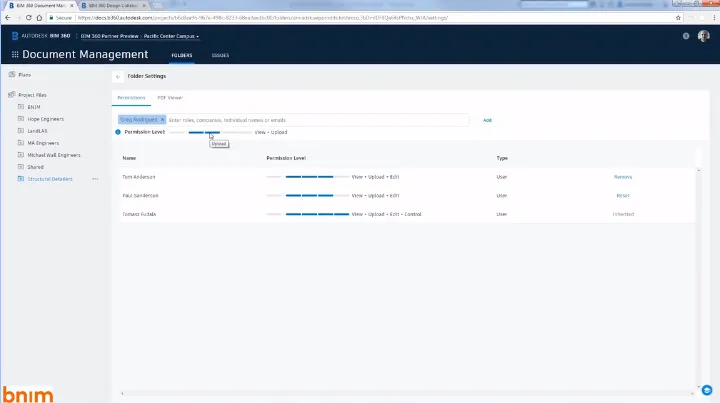Click the back arrow beside Folder Settings
Screen dimensions: 720x403
118,76
